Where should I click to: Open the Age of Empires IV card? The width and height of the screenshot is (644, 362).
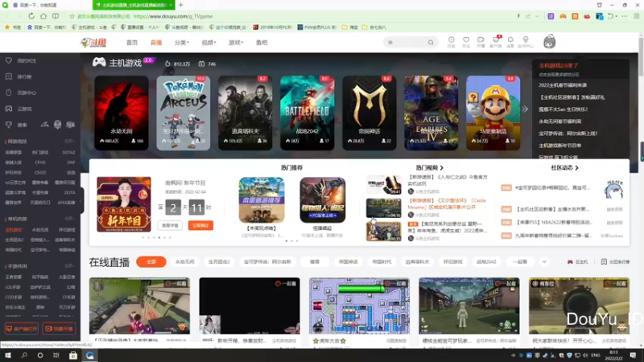(x=431, y=113)
